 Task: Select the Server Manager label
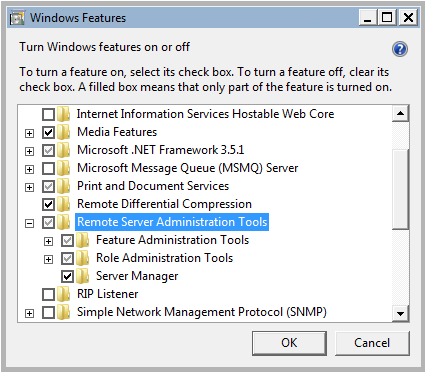coord(137,276)
